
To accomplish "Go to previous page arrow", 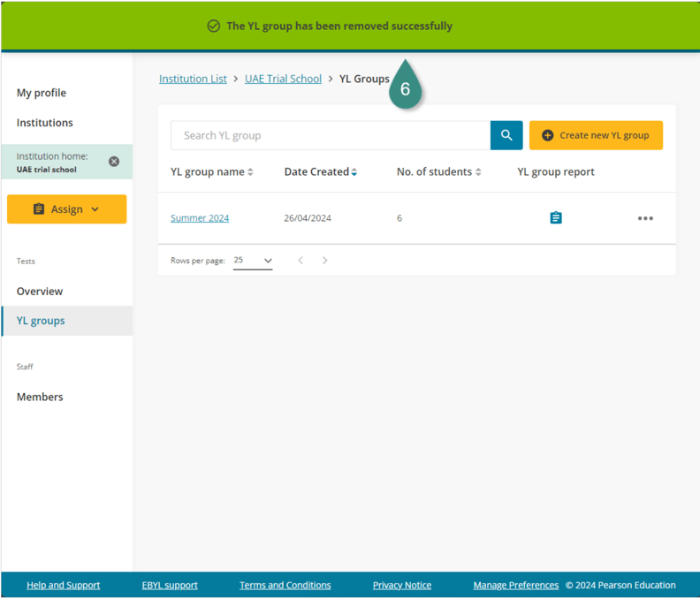I will [301, 261].
